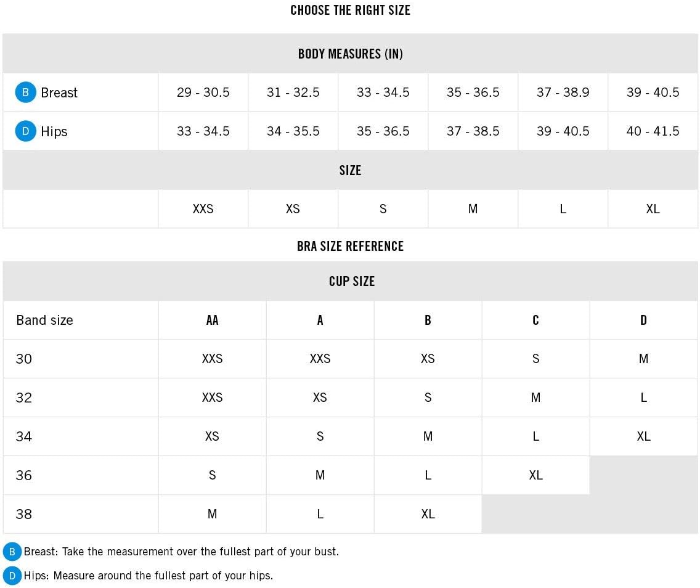Click the band size 36 row label

pos(24,475)
